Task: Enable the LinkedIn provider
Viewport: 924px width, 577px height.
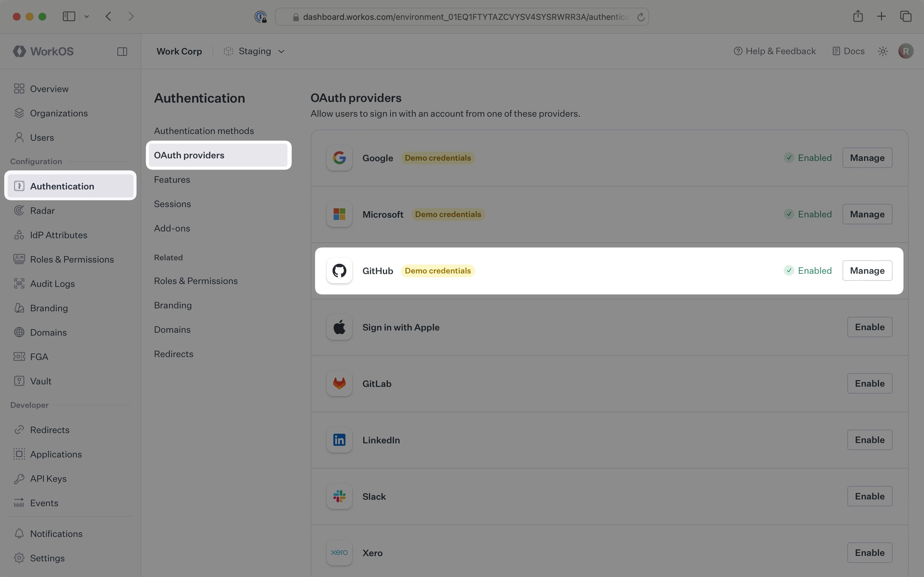Action: click(869, 439)
